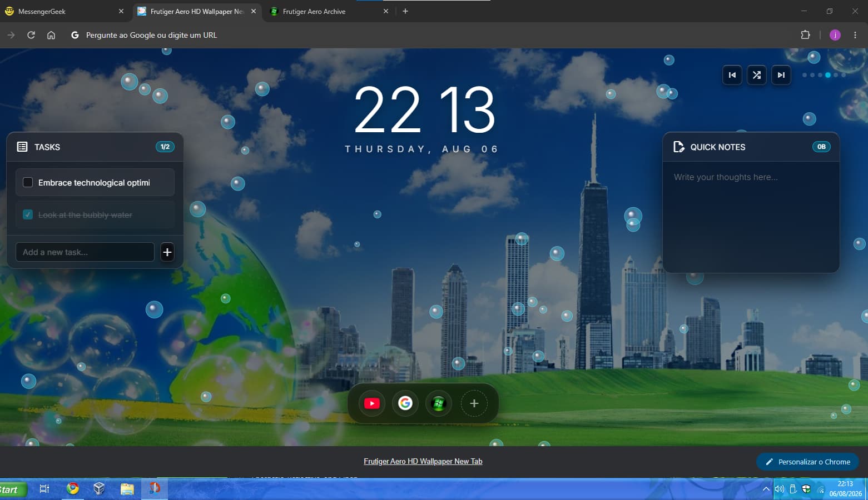Close the Frutiger Aero Archive tab

coord(386,11)
